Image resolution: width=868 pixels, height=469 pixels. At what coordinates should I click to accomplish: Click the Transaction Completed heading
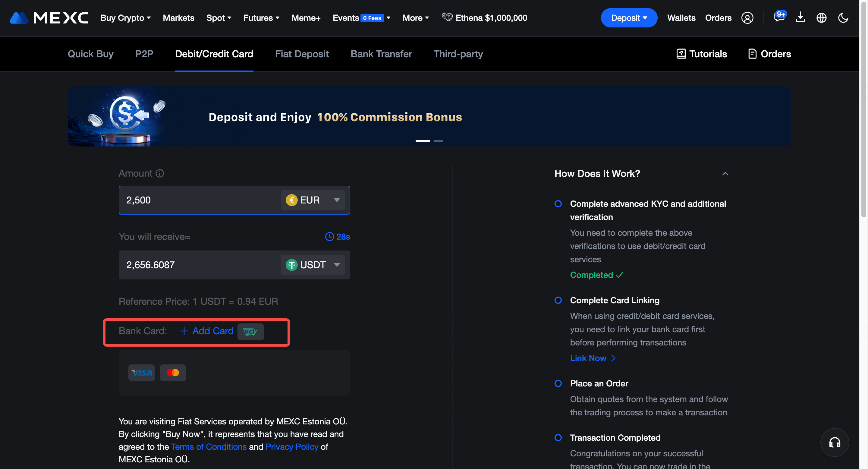[x=615, y=438]
